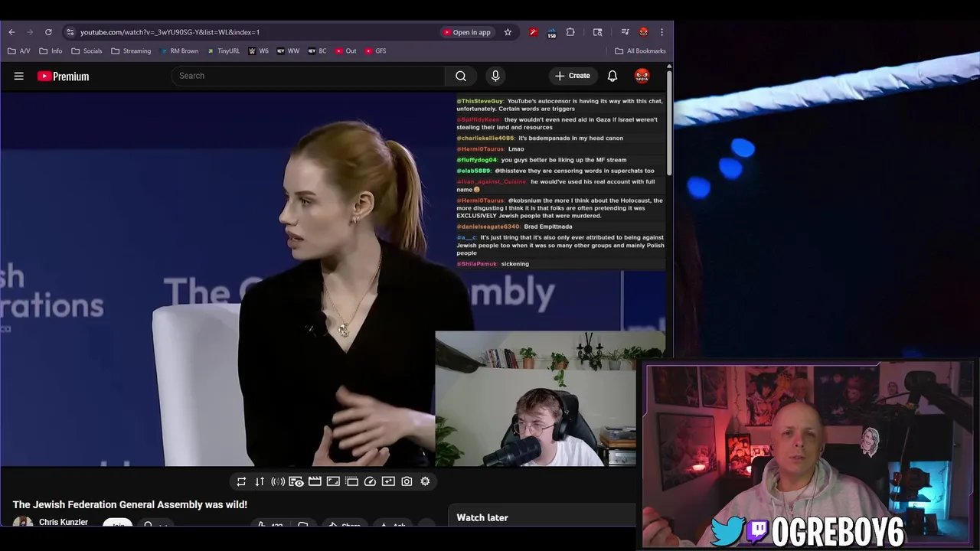
Task: Click the page vertical scrollbar
Action: (669, 122)
